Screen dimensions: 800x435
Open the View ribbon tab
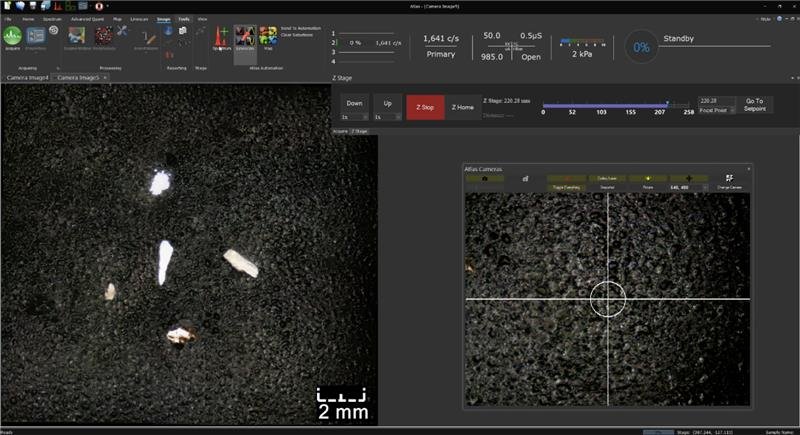[203, 19]
